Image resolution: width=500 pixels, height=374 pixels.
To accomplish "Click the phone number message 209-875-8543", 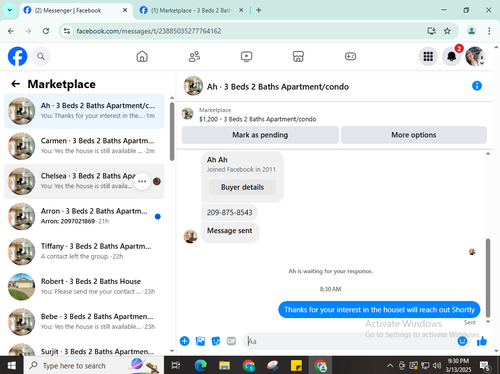I will (229, 212).
